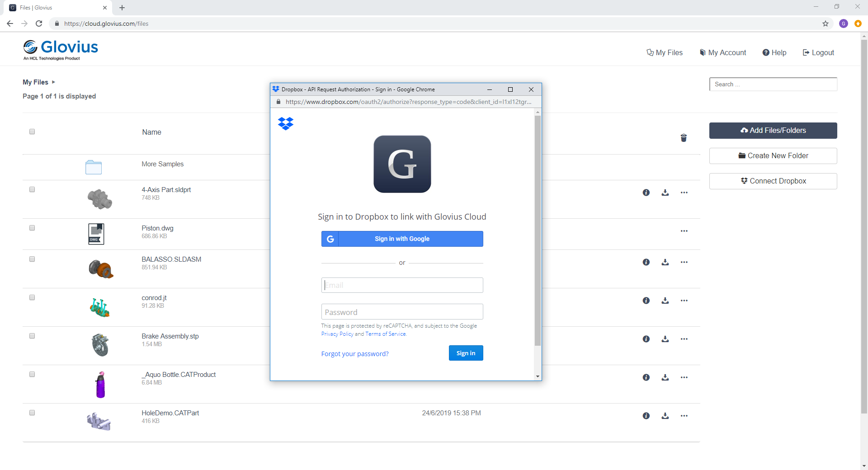The height and width of the screenshot is (470, 868).
Task: Bookmark this page with star icon
Action: click(826, 23)
